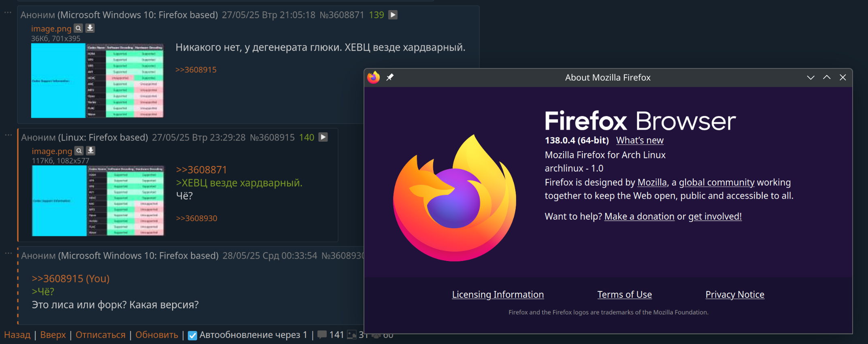Click the Firefox Browser heading

click(x=640, y=121)
